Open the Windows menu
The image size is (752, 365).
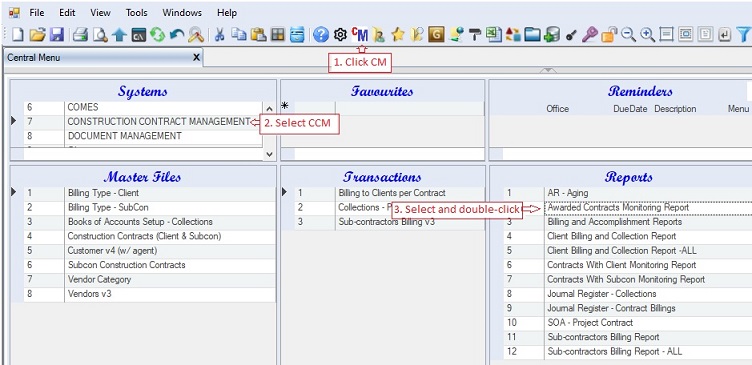click(x=182, y=13)
